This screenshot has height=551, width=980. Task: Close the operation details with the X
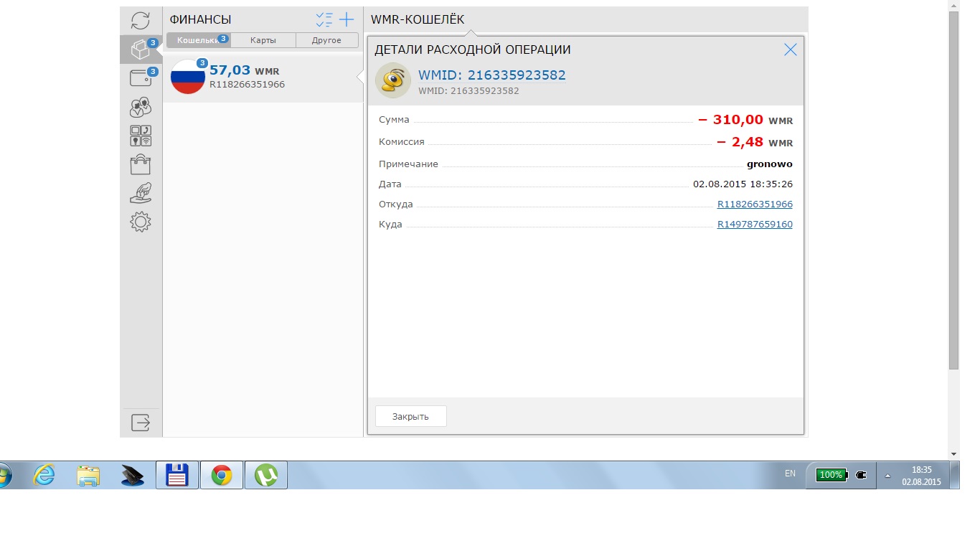(791, 50)
